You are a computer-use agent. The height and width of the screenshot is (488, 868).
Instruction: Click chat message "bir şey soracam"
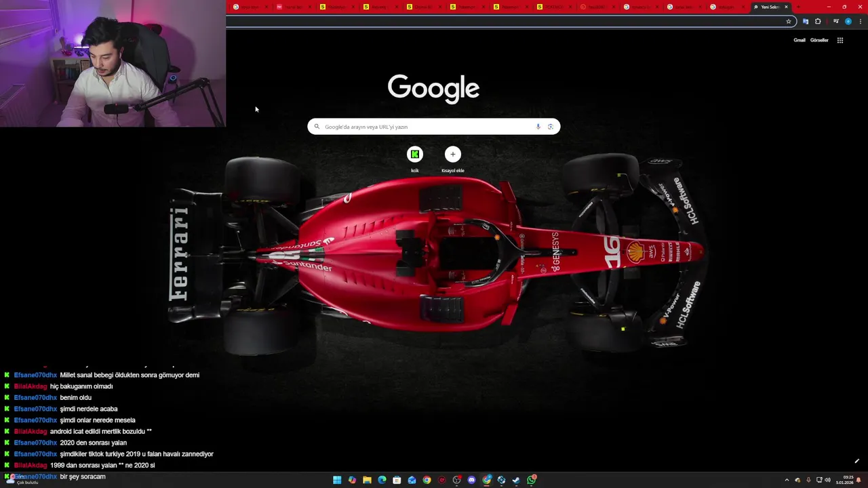83,476
